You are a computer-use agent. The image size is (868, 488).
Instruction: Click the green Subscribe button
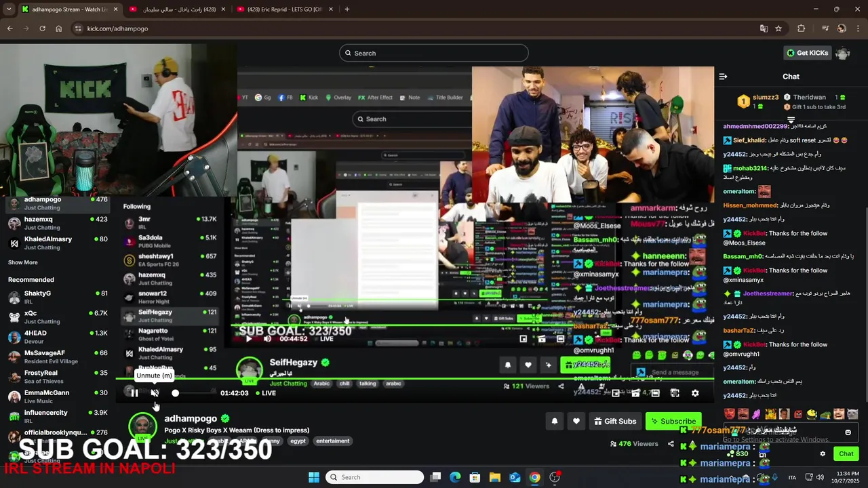pos(673,421)
